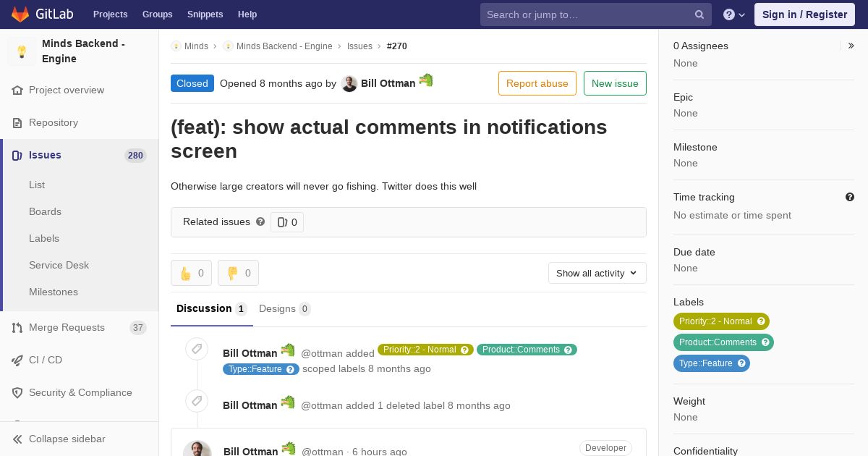Image resolution: width=868 pixels, height=456 pixels.
Task: Click the #270 breadcrumb link
Action: pos(397,46)
